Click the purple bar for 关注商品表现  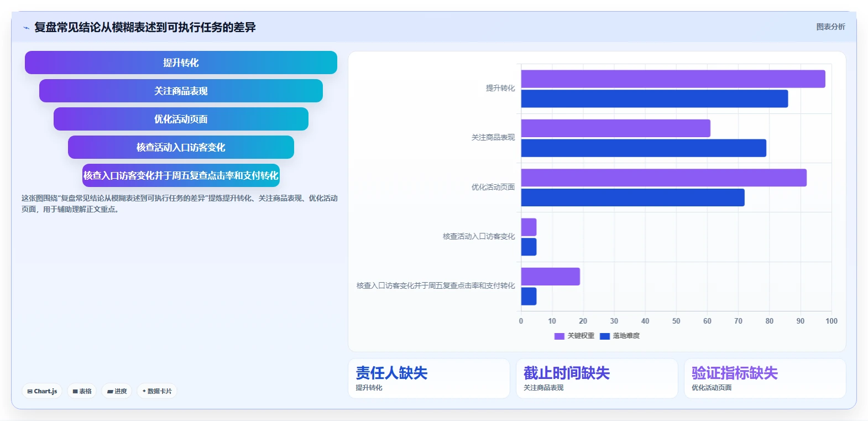[x=615, y=128]
